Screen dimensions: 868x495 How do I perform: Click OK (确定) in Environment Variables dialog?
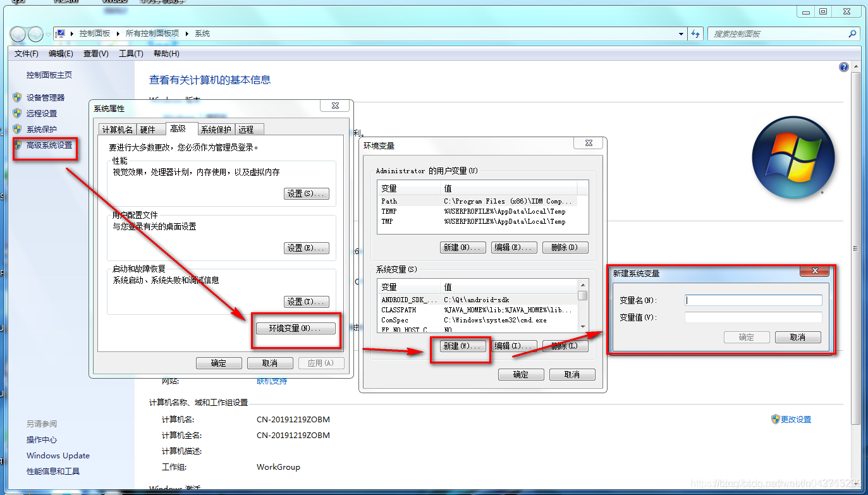[521, 374]
